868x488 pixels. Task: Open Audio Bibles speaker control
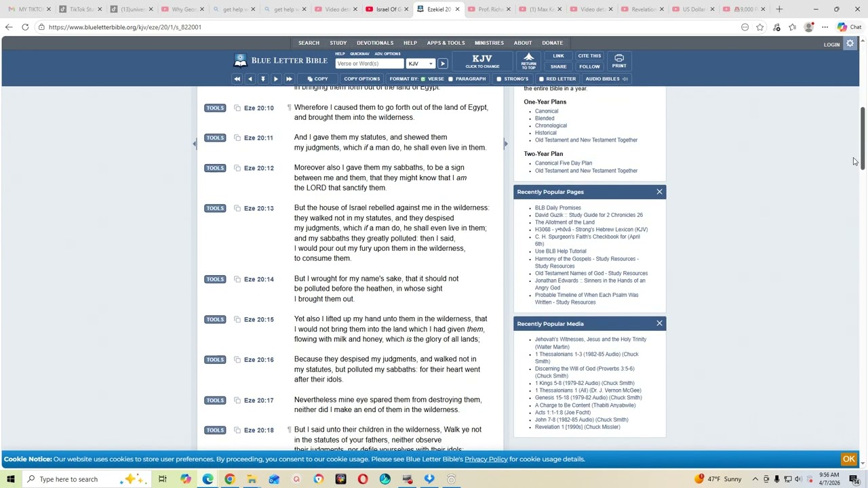pos(607,79)
